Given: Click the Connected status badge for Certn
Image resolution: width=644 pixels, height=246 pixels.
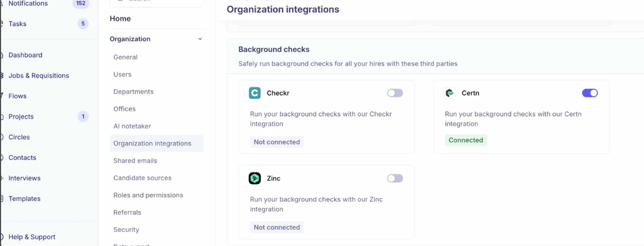Looking at the screenshot, I should click(x=466, y=140).
